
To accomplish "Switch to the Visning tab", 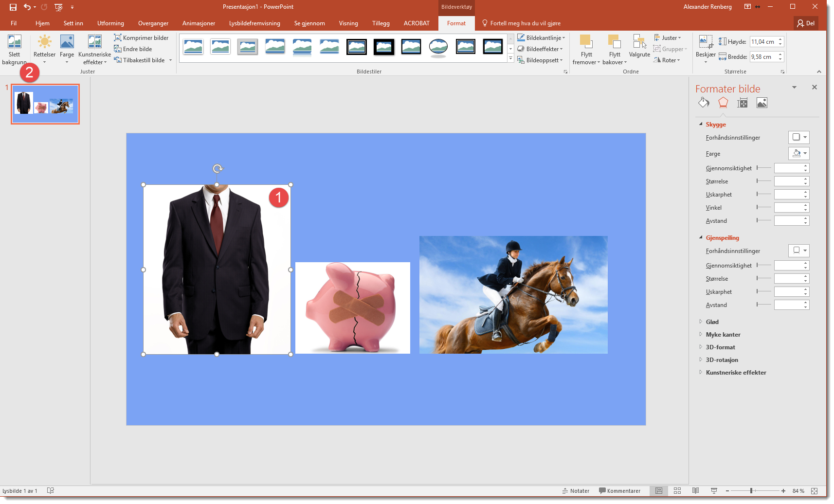I will pos(348,23).
